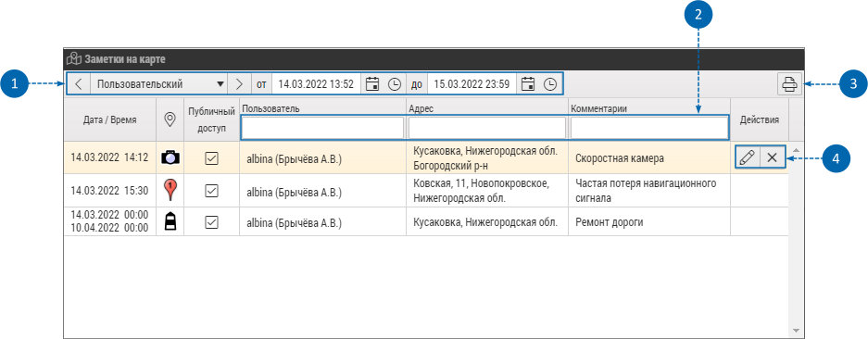This screenshot has width=868, height=339.
Task: Click the Пользователь filter input field
Action: [322, 128]
